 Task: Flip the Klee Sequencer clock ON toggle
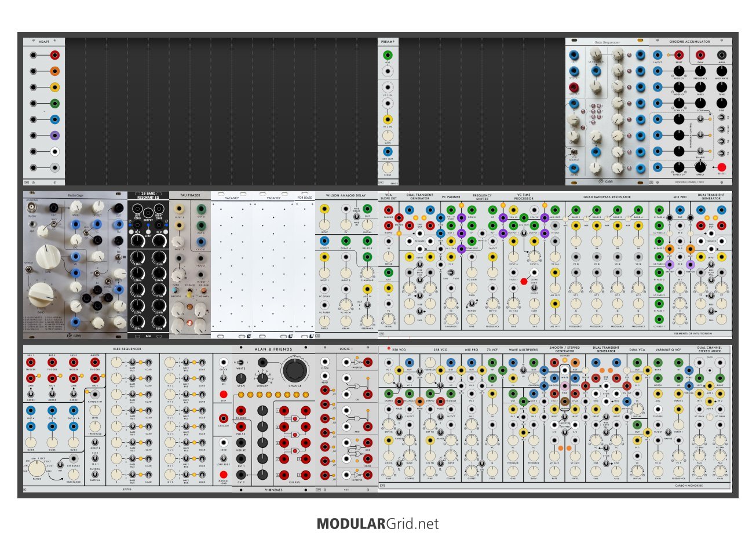224,378
